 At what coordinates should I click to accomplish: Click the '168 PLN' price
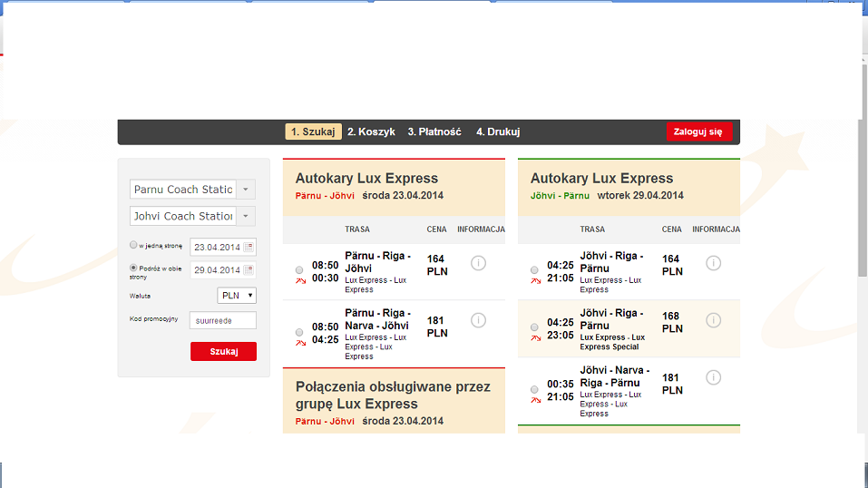pyautogui.click(x=672, y=322)
